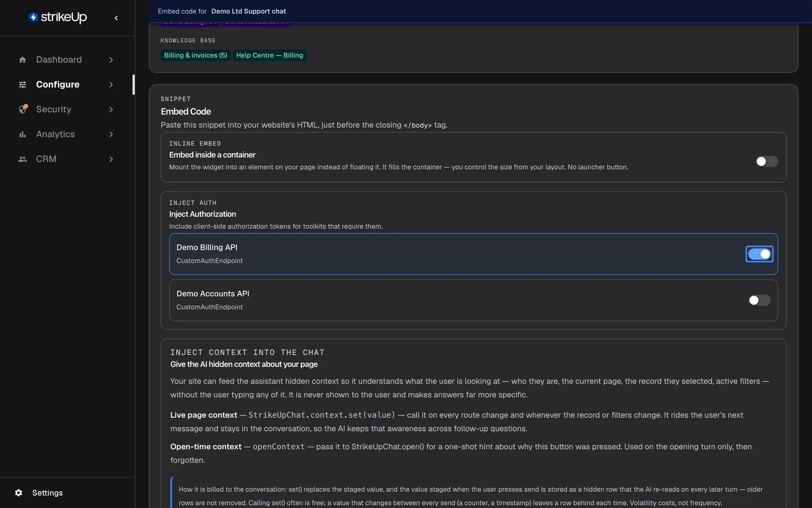Expand the Configure menu chevron
812x508 pixels.
(x=111, y=84)
